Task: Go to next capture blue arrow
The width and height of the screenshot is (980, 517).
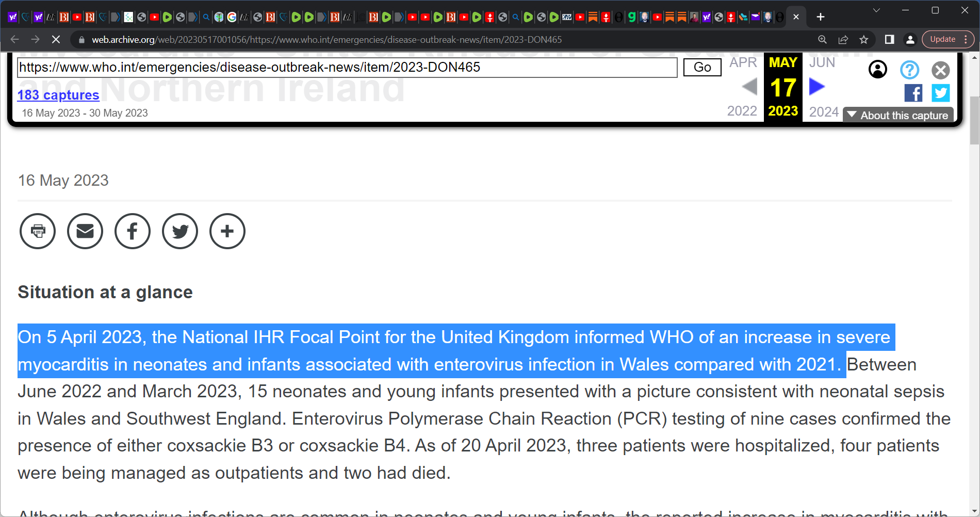Action: click(x=817, y=86)
